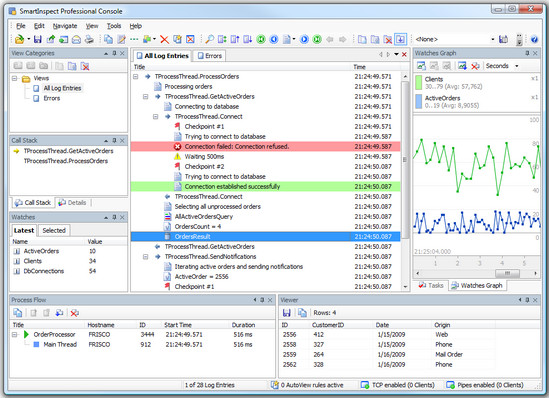The height and width of the screenshot is (398, 549).
Task: Click the green Clients color swatch
Action: click(418, 83)
